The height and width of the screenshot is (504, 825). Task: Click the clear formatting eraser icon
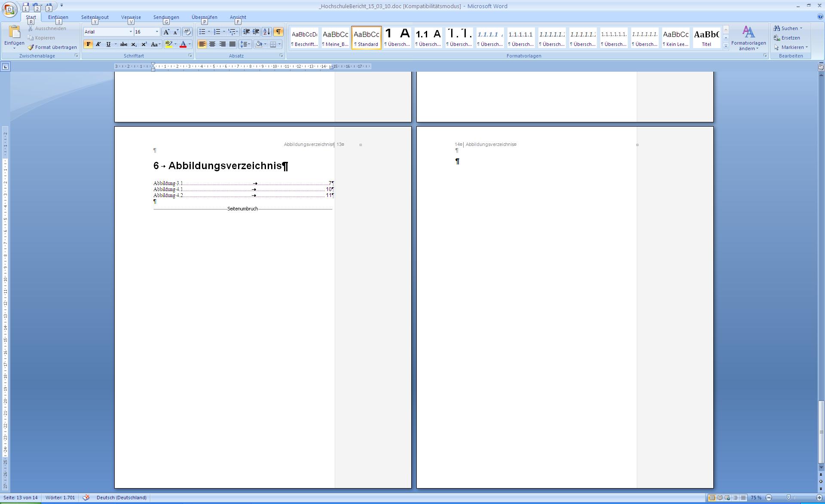click(x=187, y=32)
